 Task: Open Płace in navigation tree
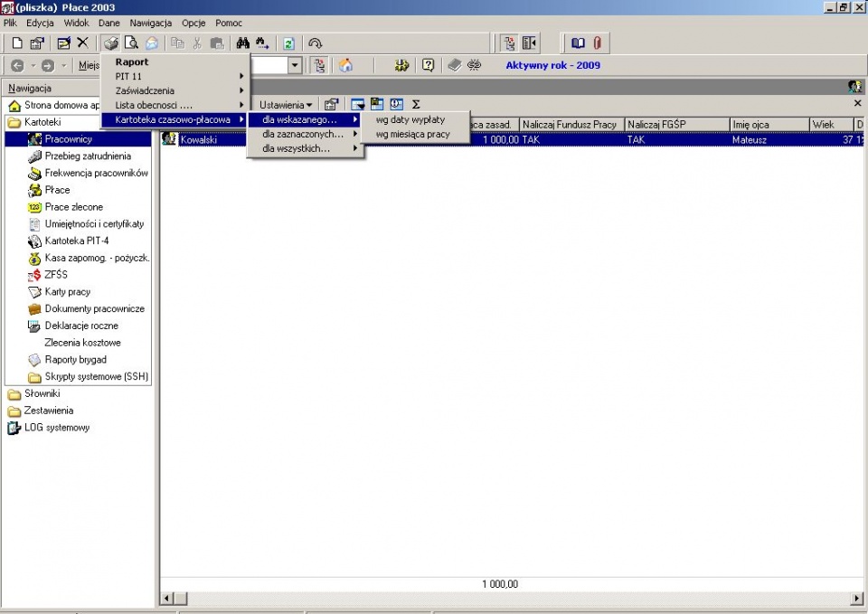(49, 190)
